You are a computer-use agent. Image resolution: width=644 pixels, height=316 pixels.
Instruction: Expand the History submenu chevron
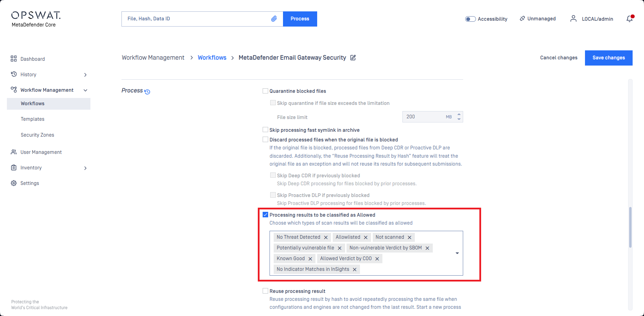(x=85, y=75)
